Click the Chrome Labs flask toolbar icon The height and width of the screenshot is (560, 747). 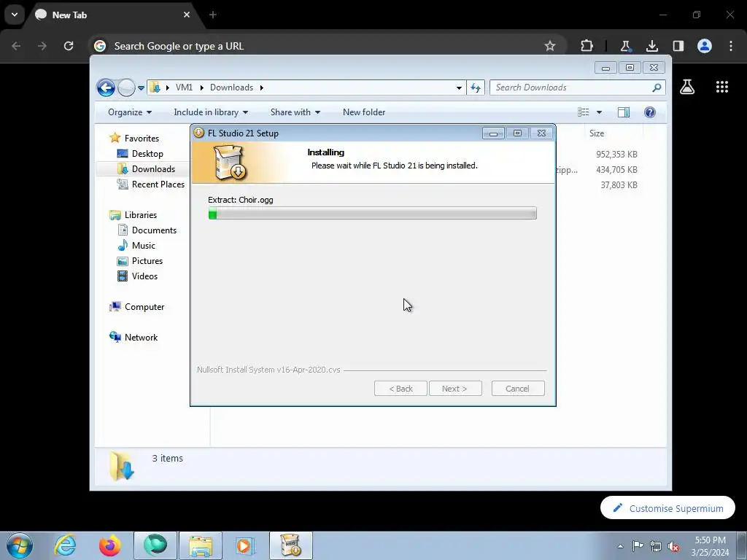(x=625, y=46)
